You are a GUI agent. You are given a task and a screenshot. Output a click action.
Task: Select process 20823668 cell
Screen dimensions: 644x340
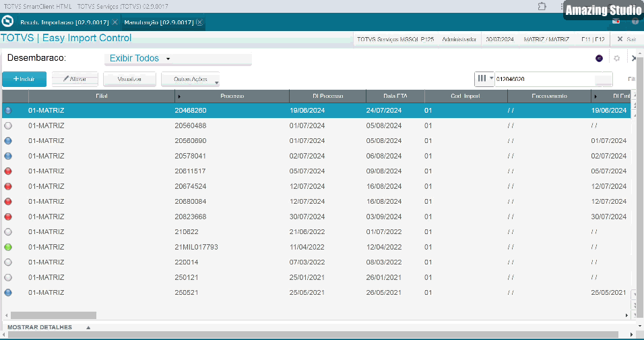[191, 217]
